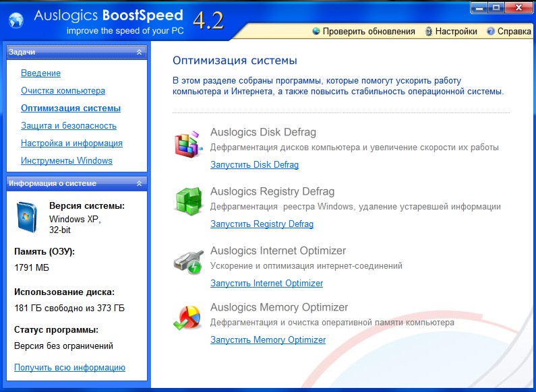
Task: Launch Запустить Internet Optimizer
Action: [x=266, y=283]
